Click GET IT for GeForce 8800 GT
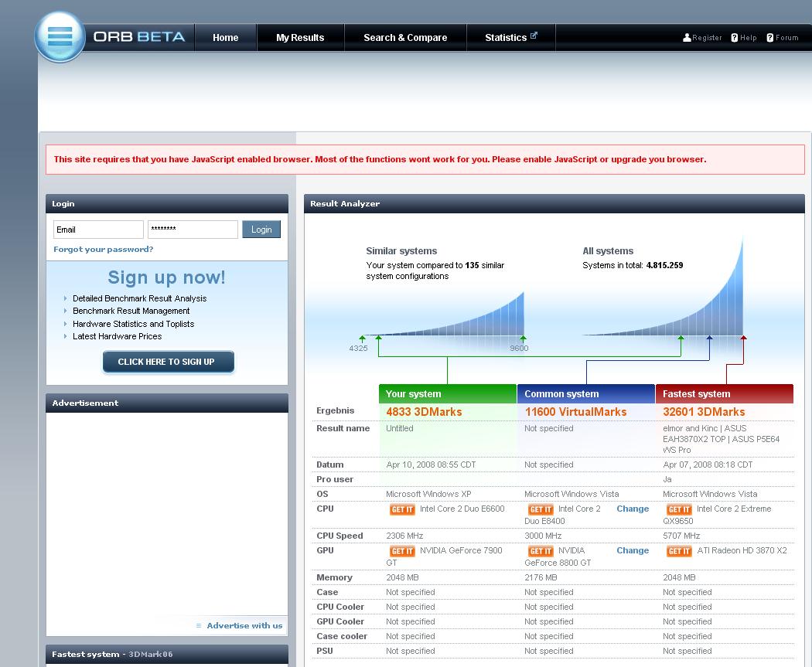The image size is (812, 667). coord(541,551)
